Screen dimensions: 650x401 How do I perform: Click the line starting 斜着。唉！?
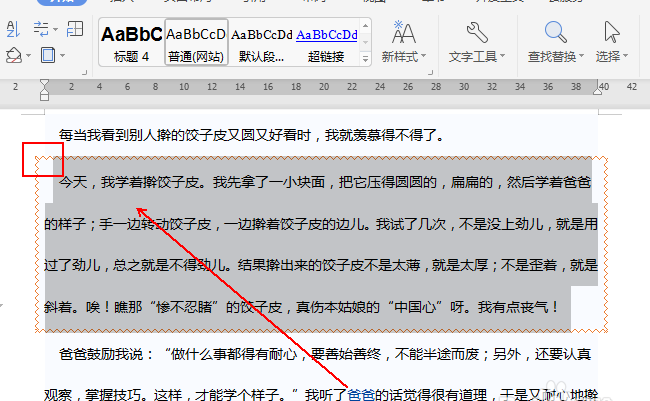tap(302, 307)
